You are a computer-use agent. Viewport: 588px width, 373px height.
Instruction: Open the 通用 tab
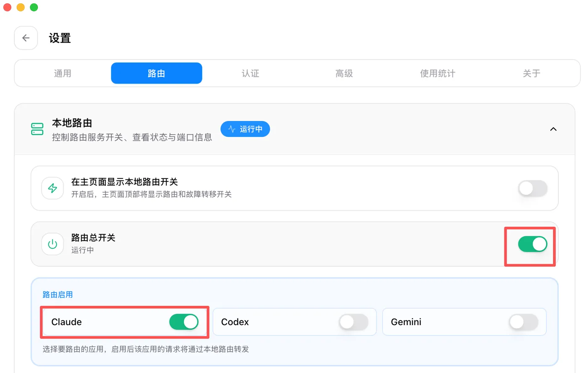click(63, 74)
